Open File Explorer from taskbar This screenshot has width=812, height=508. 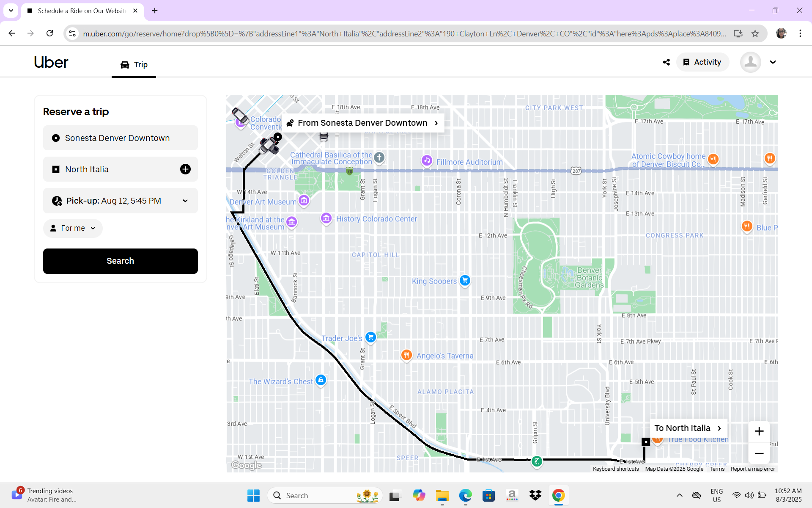click(x=442, y=495)
